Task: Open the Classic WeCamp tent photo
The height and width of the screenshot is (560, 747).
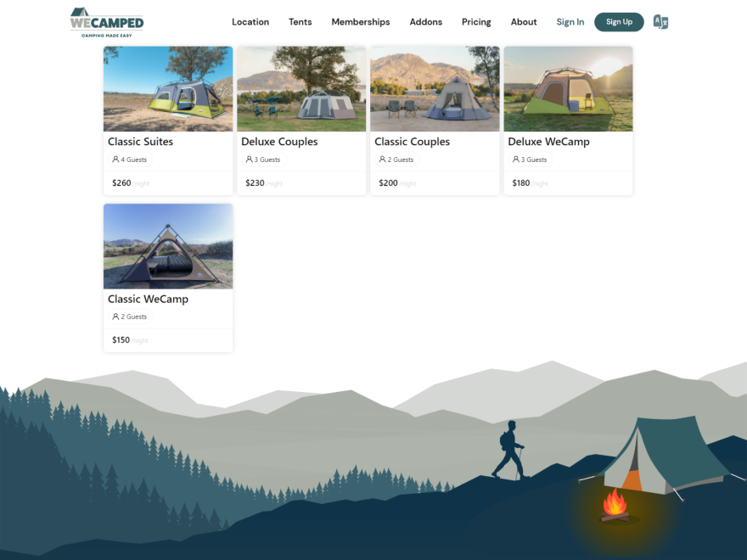Action: point(168,246)
